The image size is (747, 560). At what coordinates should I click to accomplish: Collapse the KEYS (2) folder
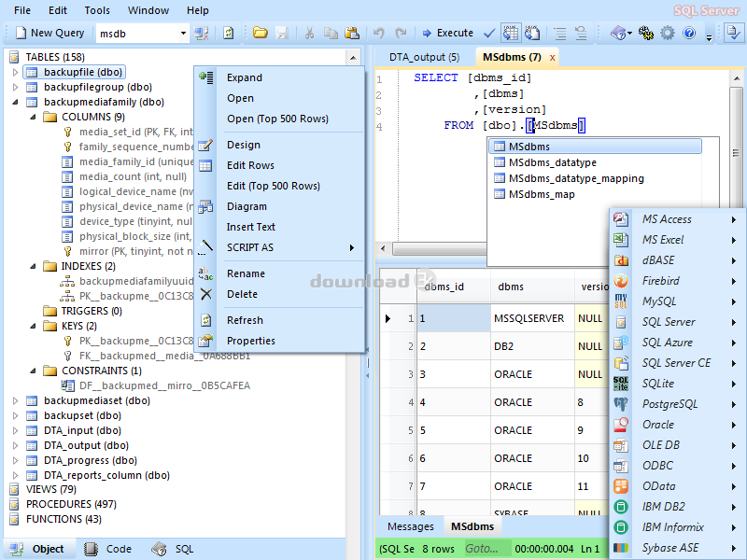pyautogui.click(x=33, y=326)
